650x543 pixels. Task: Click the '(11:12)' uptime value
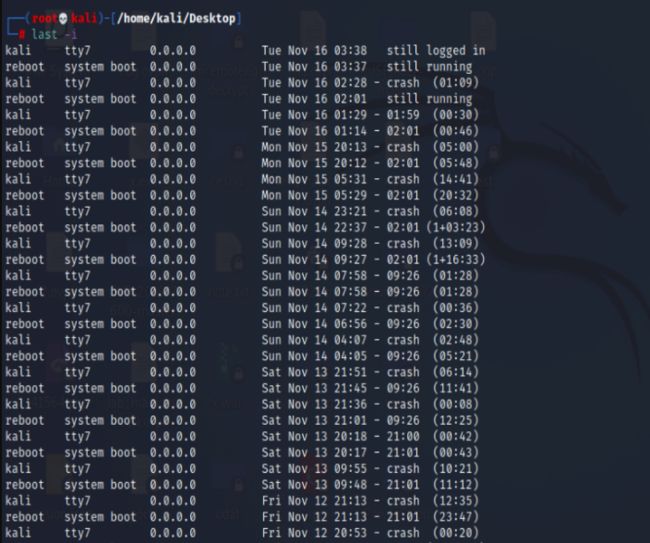point(456,485)
